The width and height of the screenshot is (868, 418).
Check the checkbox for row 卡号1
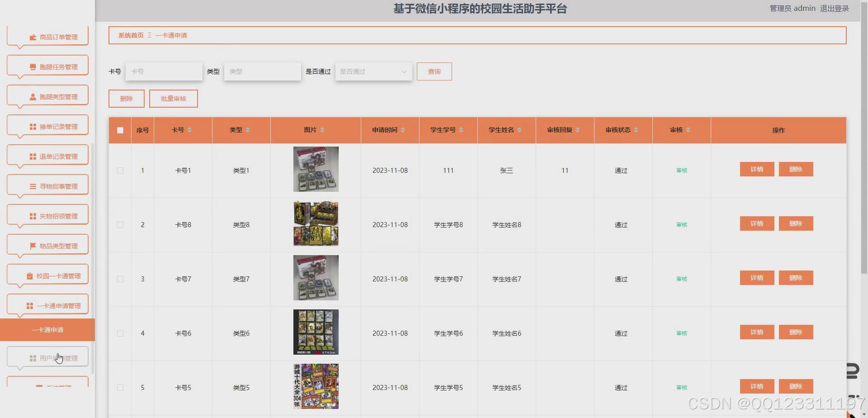pos(120,171)
